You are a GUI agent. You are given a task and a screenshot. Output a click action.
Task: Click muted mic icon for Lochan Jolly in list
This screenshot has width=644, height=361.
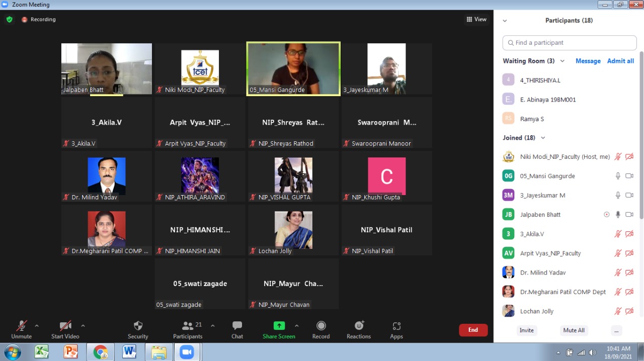click(x=618, y=311)
